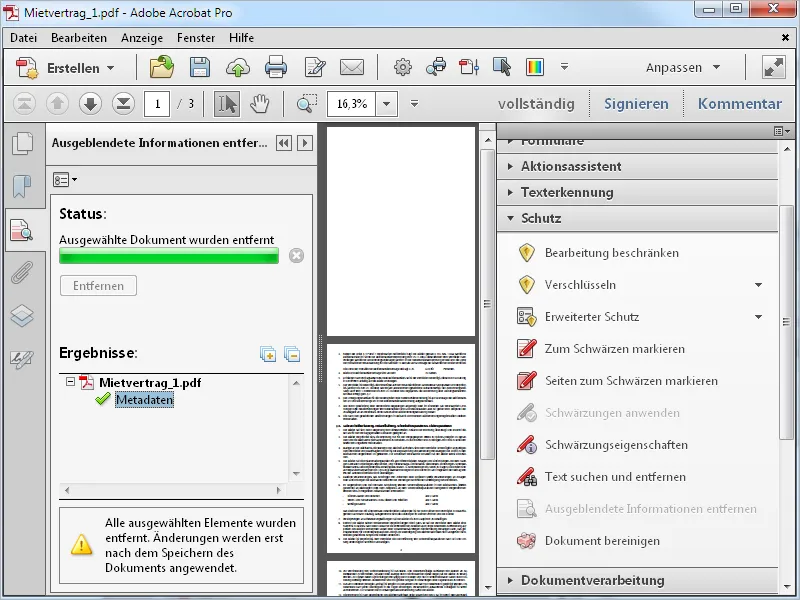
Task: Click the marquee zoom magnifier tool
Action: pyautogui.click(x=307, y=104)
